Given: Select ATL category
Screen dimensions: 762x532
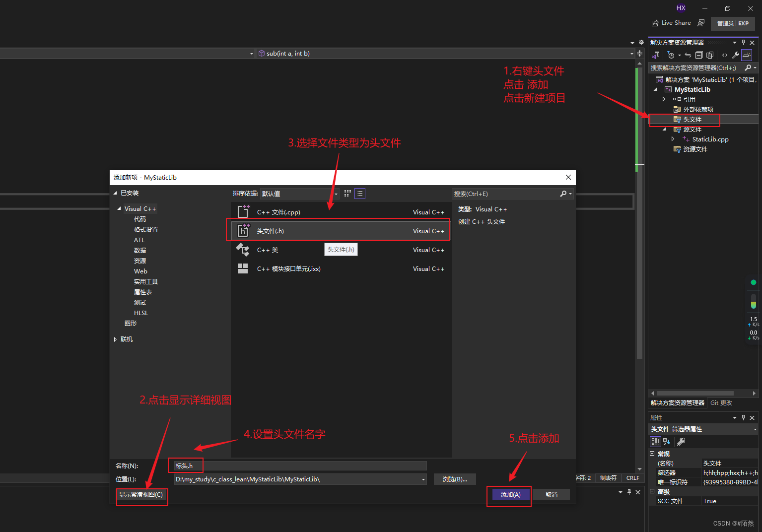Looking at the screenshot, I should tap(139, 240).
